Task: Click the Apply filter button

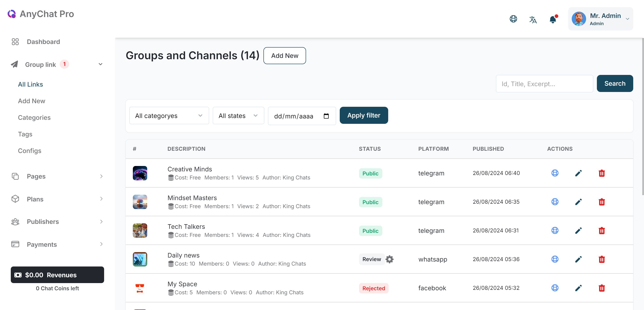Action: pyautogui.click(x=364, y=115)
